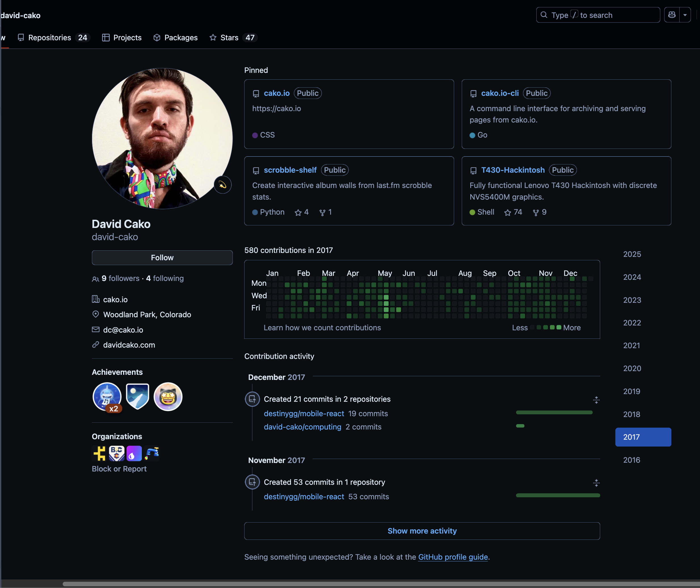Open david-cako/computing repository link
This screenshot has height=588, width=700.
tap(302, 427)
